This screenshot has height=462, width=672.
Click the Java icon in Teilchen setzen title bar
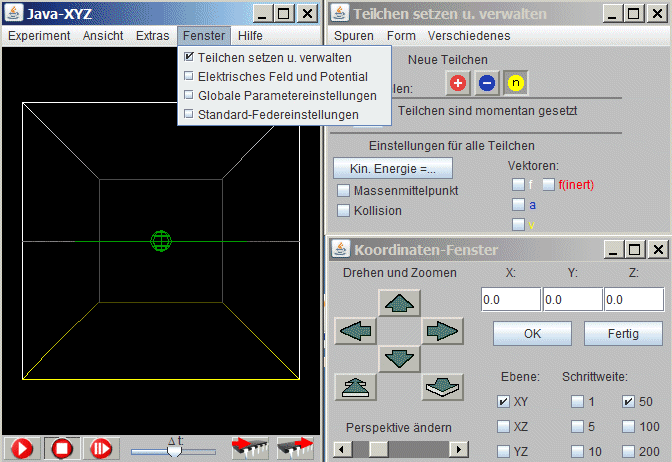point(340,13)
